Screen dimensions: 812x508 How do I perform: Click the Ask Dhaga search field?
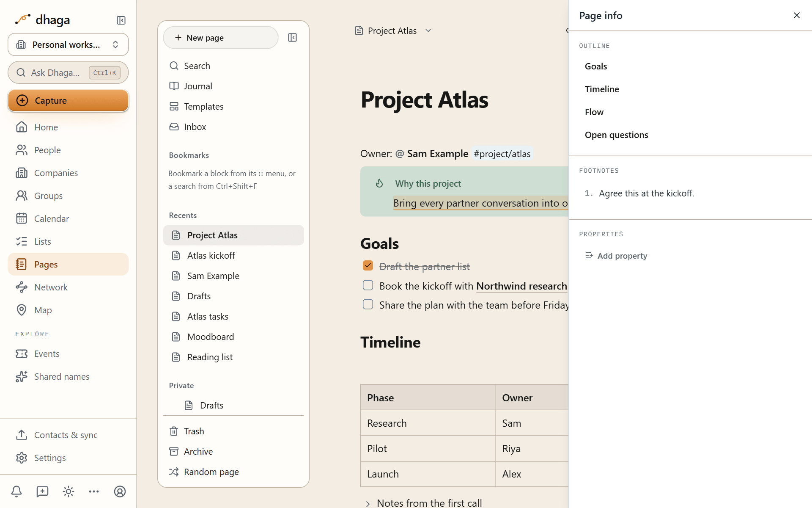[x=68, y=73]
